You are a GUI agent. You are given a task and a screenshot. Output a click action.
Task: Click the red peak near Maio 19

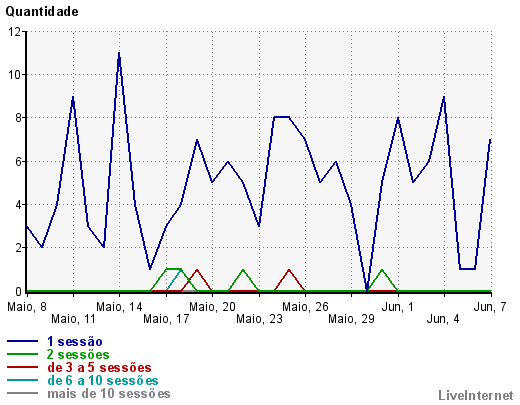point(197,270)
